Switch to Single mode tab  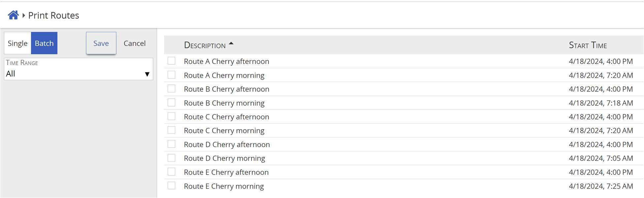click(17, 43)
